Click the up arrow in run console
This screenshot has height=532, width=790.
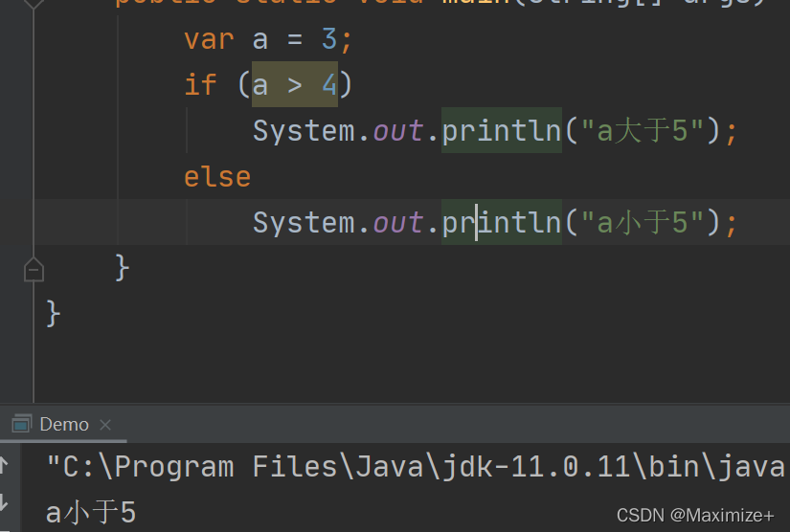coord(4,465)
